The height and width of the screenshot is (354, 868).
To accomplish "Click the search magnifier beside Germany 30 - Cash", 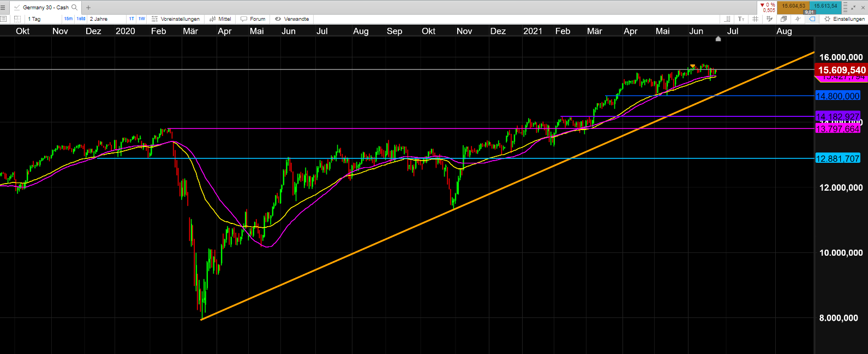I will [75, 8].
